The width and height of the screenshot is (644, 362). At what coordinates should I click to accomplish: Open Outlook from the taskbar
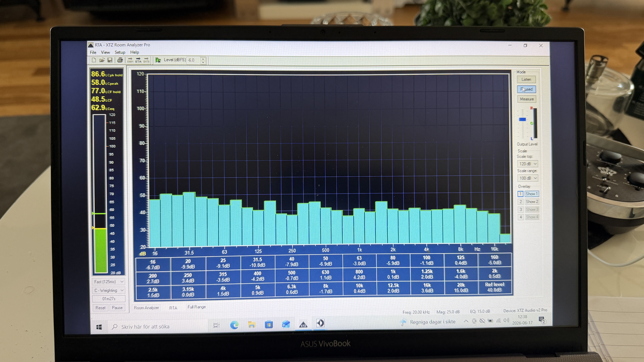click(x=286, y=324)
